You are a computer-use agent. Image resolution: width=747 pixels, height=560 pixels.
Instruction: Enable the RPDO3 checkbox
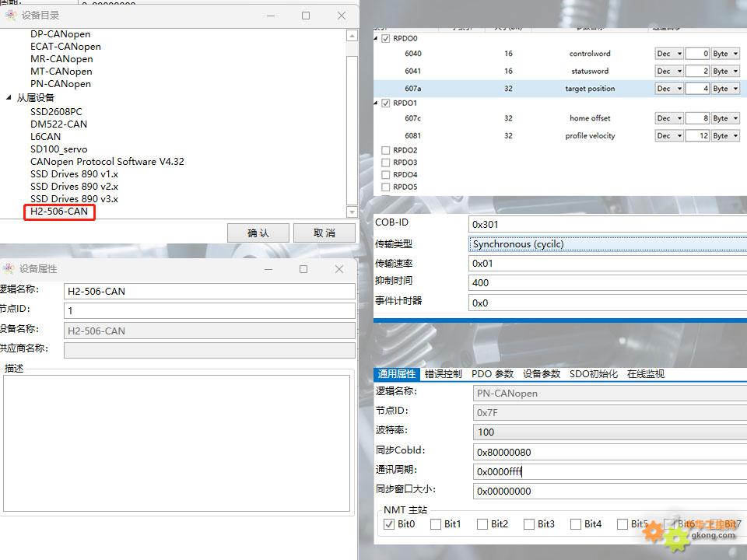[386, 163]
